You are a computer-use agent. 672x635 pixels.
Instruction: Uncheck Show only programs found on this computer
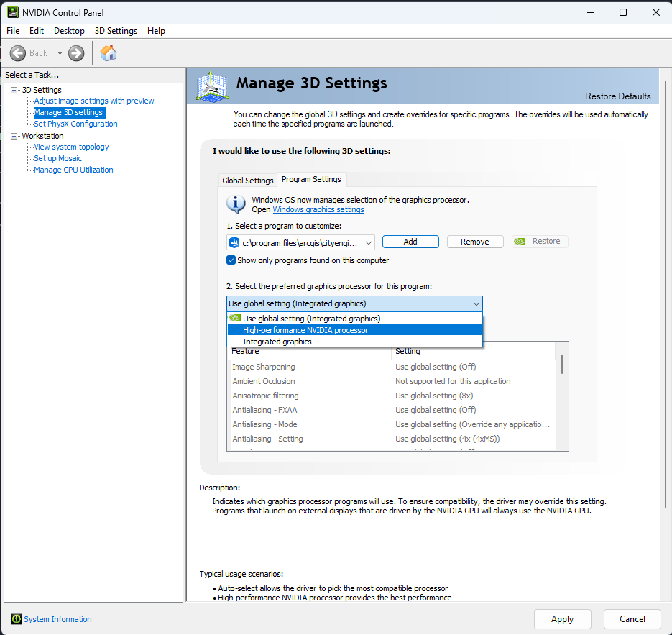click(231, 260)
